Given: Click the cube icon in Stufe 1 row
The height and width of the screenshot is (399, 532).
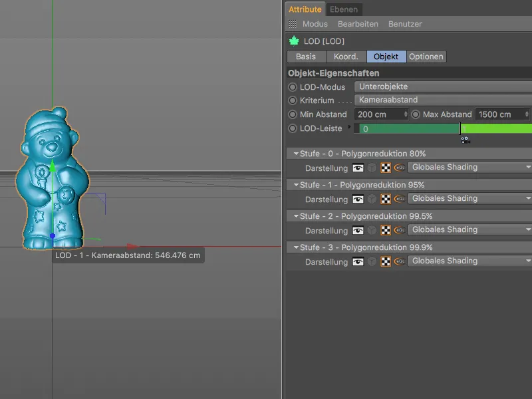Looking at the screenshot, I should point(372,199).
